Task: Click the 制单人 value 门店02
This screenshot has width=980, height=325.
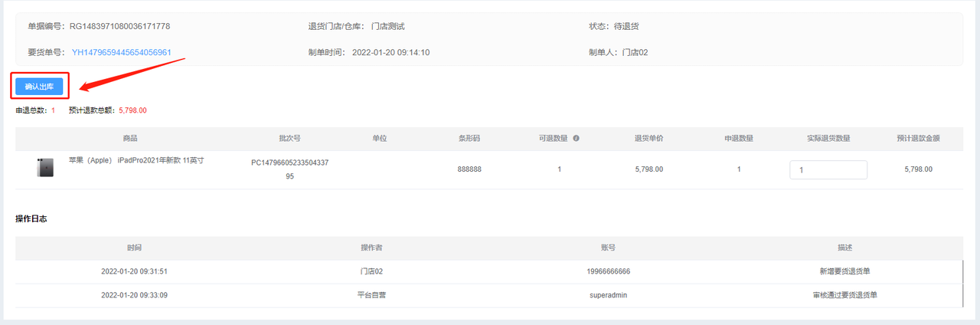Action: (x=635, y=52)
